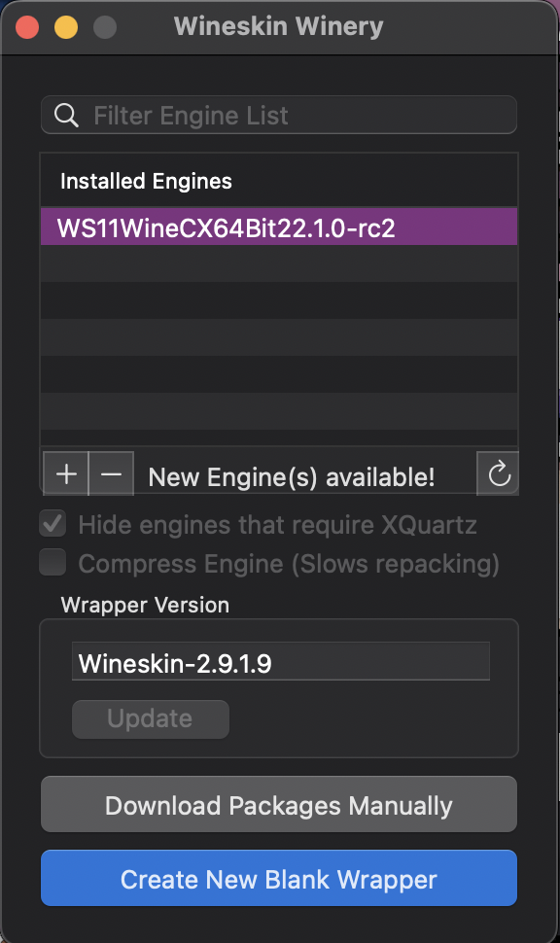The width and height of the screenshot is (560, 943).
Task: Enable the Compress Engine checkbox
Action: click(52, 563)
